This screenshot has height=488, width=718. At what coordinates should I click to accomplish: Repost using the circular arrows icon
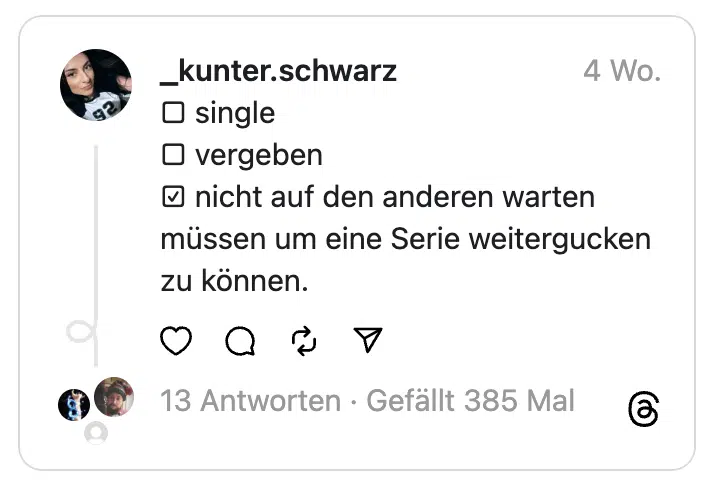pyautogui.click(x=304, y=342)
